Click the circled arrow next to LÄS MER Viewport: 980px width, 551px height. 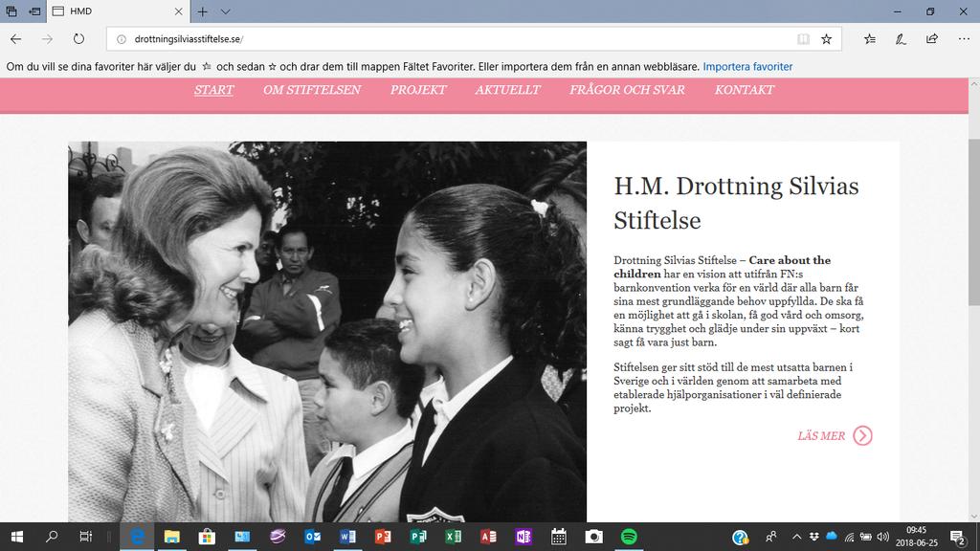[x=862, y=435]
